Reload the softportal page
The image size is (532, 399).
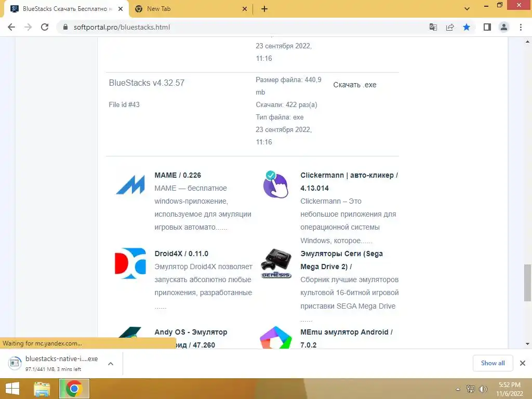[x=45, y=27]
